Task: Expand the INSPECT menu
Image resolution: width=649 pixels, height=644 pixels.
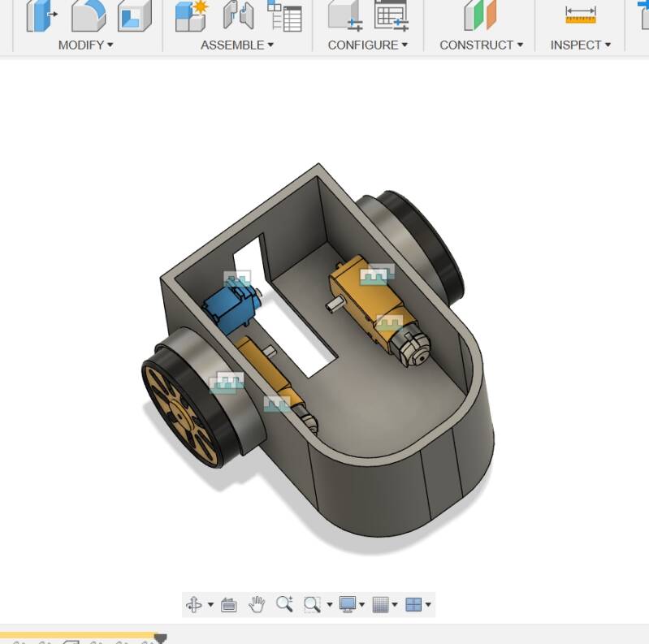Action: point(580,45)
